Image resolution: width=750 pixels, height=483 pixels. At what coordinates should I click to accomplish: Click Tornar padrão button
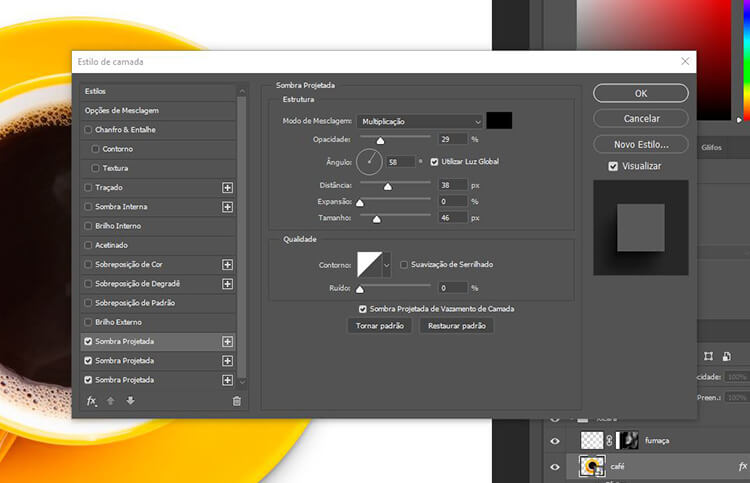click(379, 326)
